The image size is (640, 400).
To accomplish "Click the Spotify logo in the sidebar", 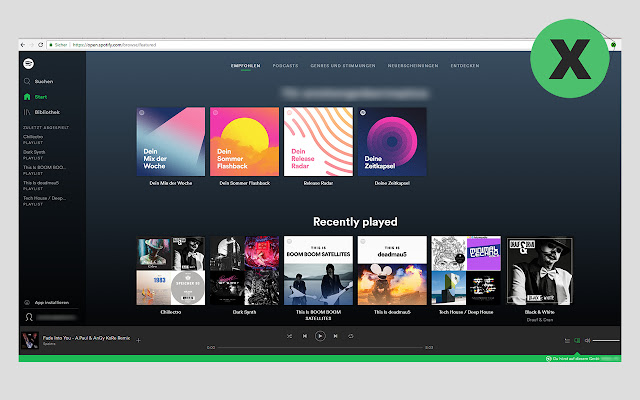I will coord(29,64).
